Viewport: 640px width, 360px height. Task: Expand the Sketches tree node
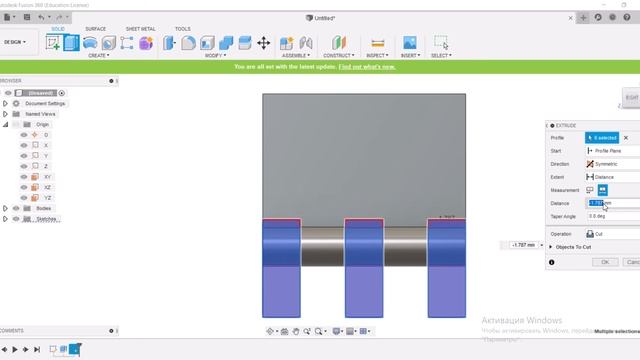(5, 219)
